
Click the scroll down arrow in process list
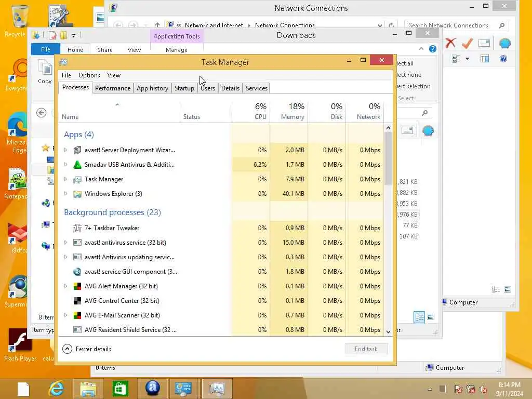388,332
